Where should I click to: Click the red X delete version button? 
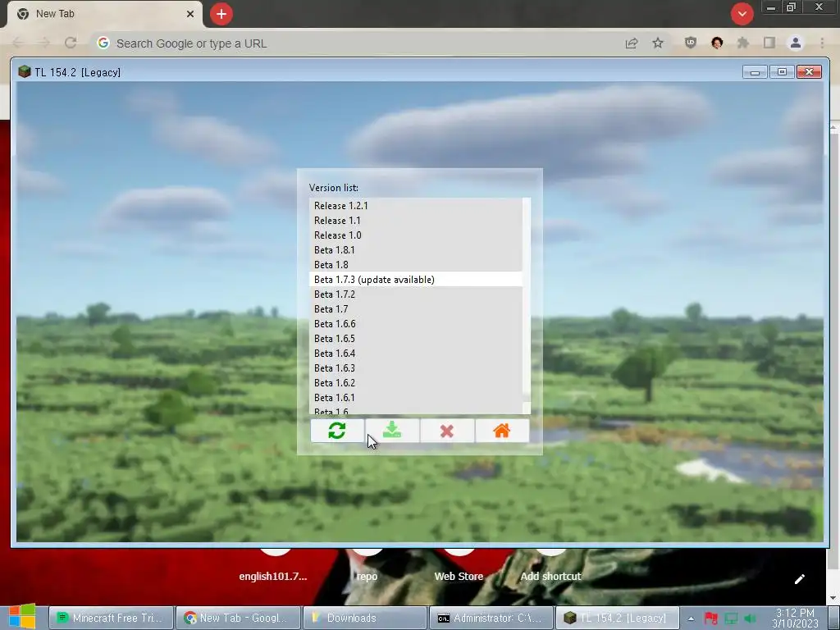[x=447, y=431]
